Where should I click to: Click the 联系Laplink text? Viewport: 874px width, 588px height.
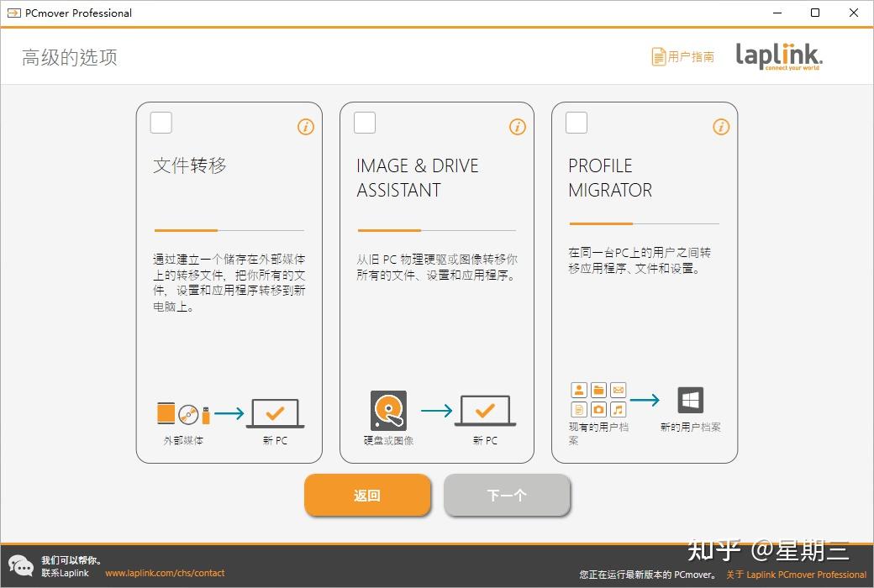point(66,573)
